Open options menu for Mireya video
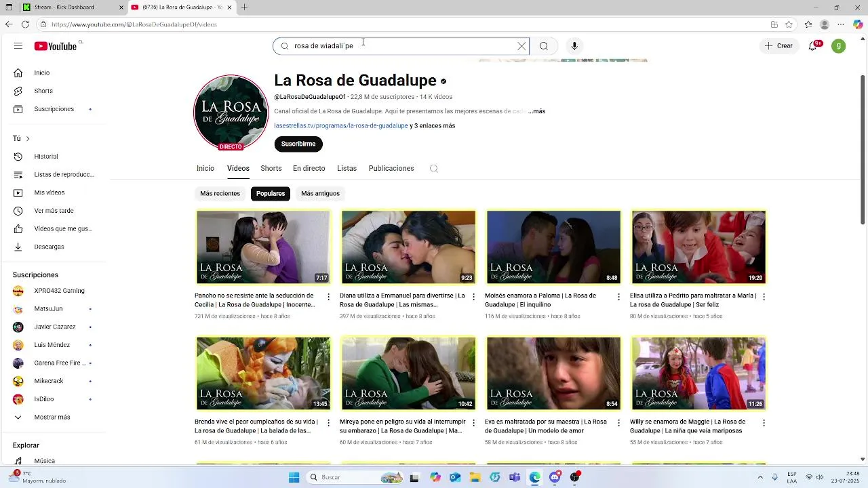 tap(474, 423)
